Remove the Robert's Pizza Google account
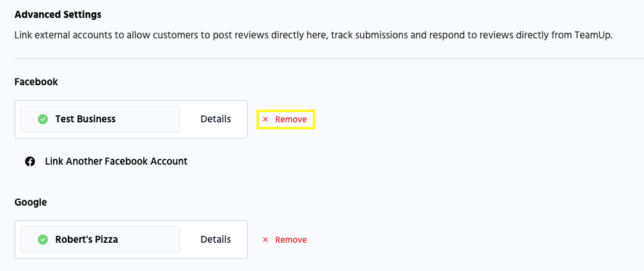The image size is (644, 271). 285,240
